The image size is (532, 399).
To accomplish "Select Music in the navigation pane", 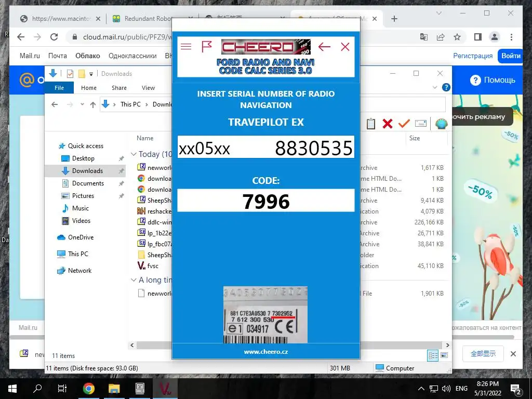I will (x=80, y=208).
